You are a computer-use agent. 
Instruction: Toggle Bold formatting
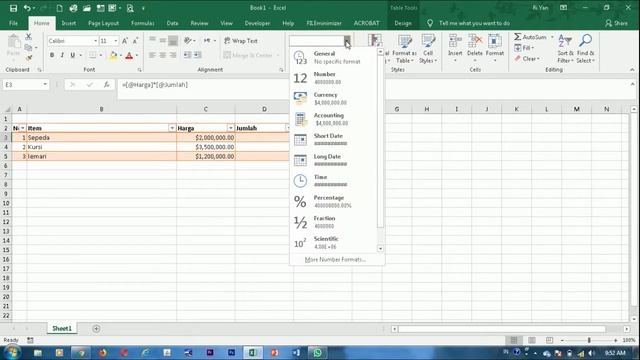coord(52,55)
